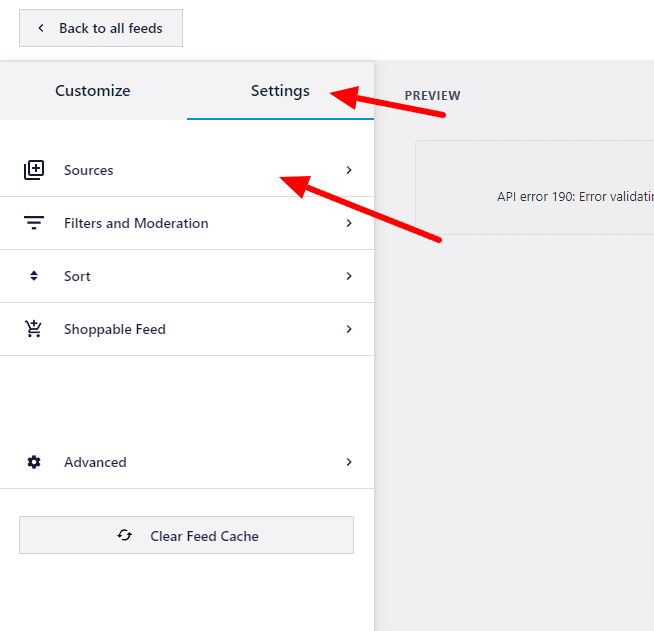Expand Filters and Moderation via its chevron
This screenshot has width=654, height=631.
coord(349,223)
